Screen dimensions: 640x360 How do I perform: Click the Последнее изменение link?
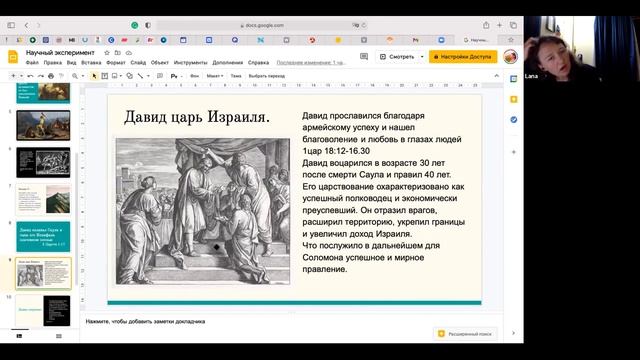click(311, 63)
